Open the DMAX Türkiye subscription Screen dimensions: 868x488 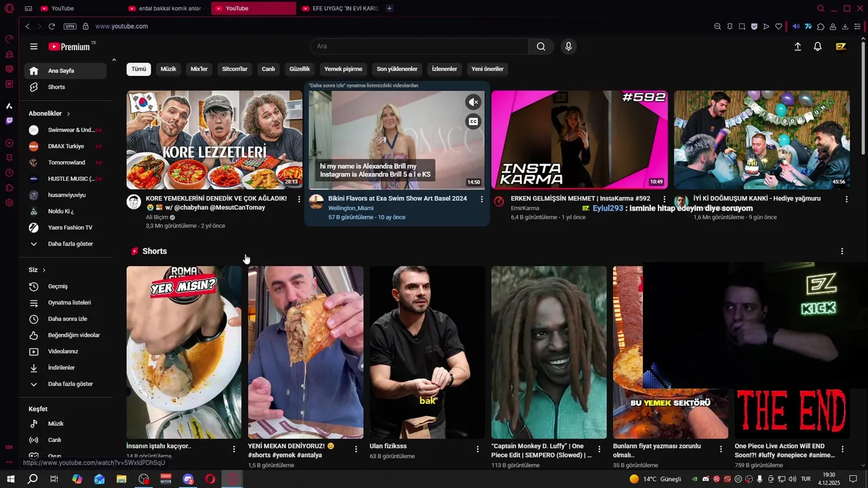pyautogui.click(x=65, y=146)
